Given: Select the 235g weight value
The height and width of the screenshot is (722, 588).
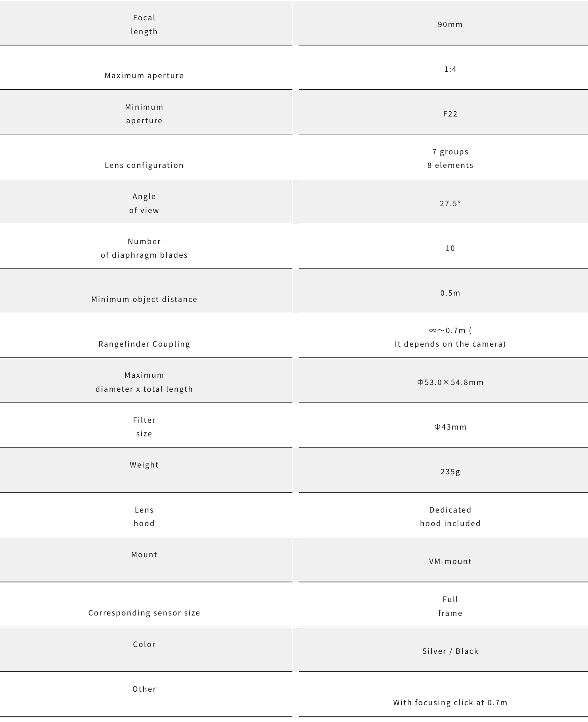Looking at the screenshot, I should pos(450,471).
